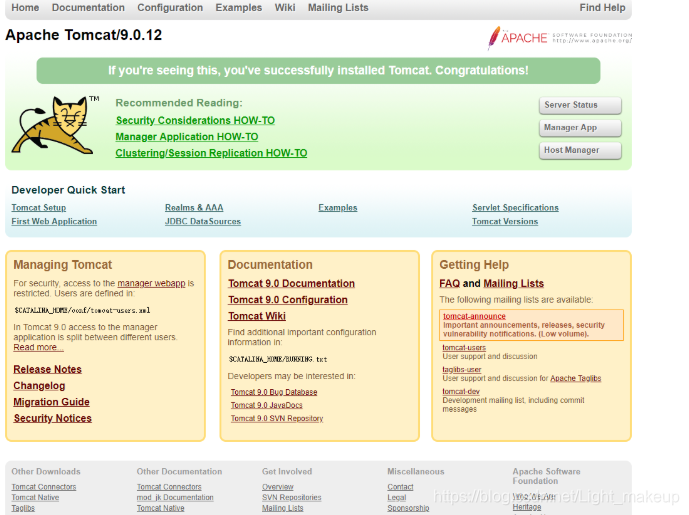
Task: Open Tomcat 9.0 Bug Database link
Action: pos(274,392)
